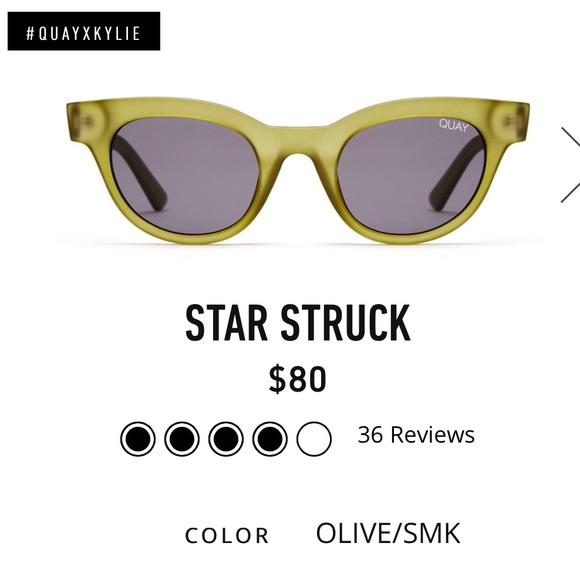This screenshot has height=580, width=580.
Task: Select the first rating circle
Action: 138,439
